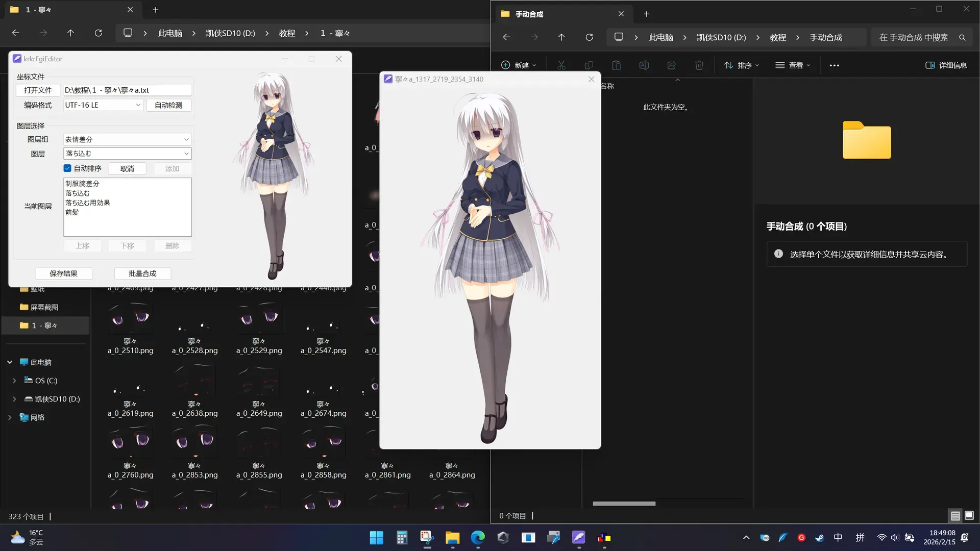The width and height of the screenshot is (980, 551).
Task: Switch to details list view icon
Action: 955,516
